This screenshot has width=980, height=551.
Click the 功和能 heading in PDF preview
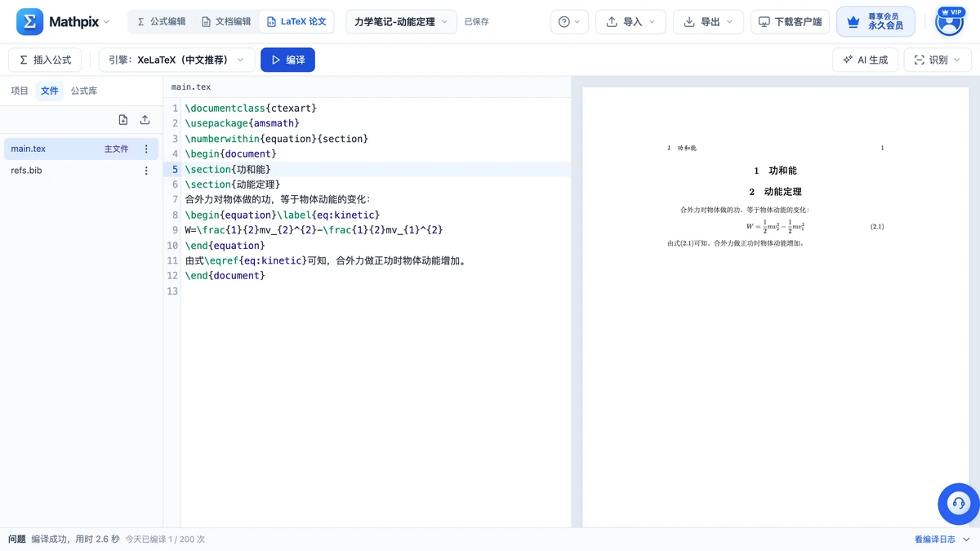pyautogui.click(x=775, y=171)
